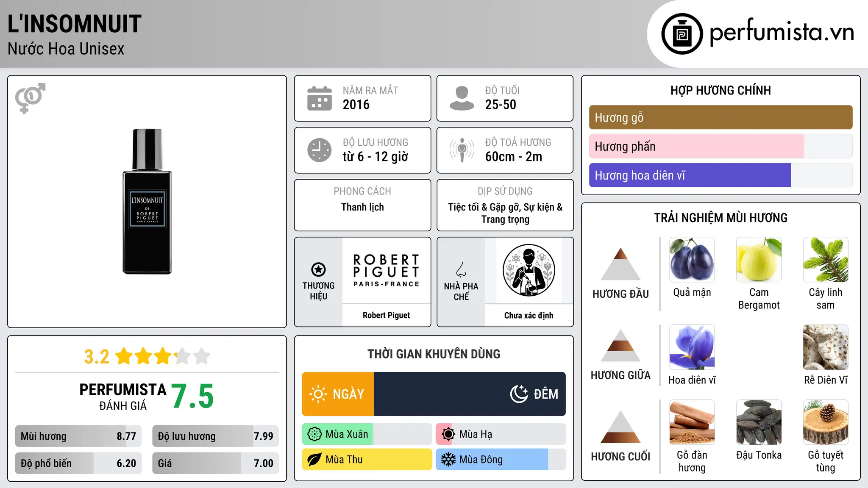Viewport: 868px width, 488px height.
Task: Click the L'Insomnuit perfume bottle image
Action: pyautogui.click(x=147, y=202)
